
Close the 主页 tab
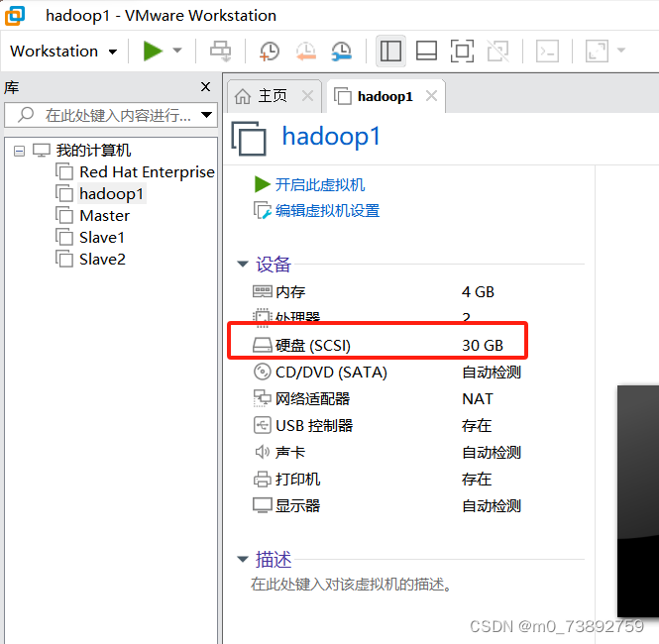(307, 96)
